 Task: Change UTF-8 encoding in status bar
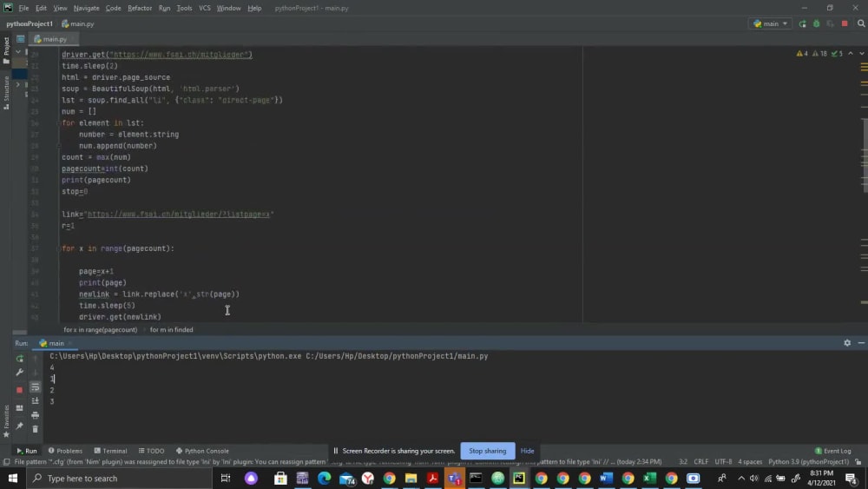(723, 462)
